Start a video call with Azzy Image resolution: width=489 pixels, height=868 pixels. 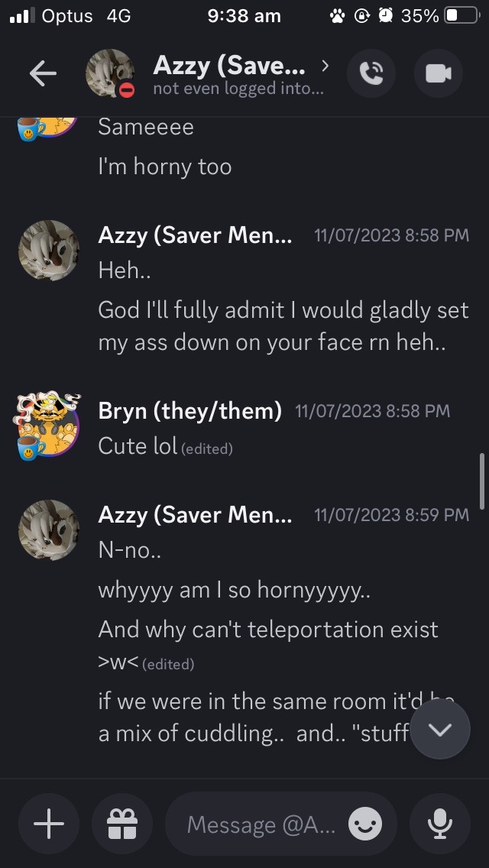click(438, 73)
